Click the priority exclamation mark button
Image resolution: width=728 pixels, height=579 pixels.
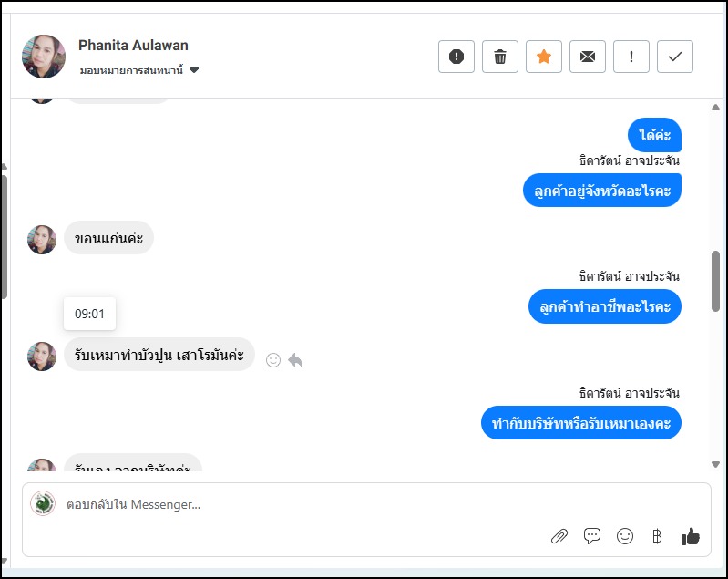[x=631, y=57]
